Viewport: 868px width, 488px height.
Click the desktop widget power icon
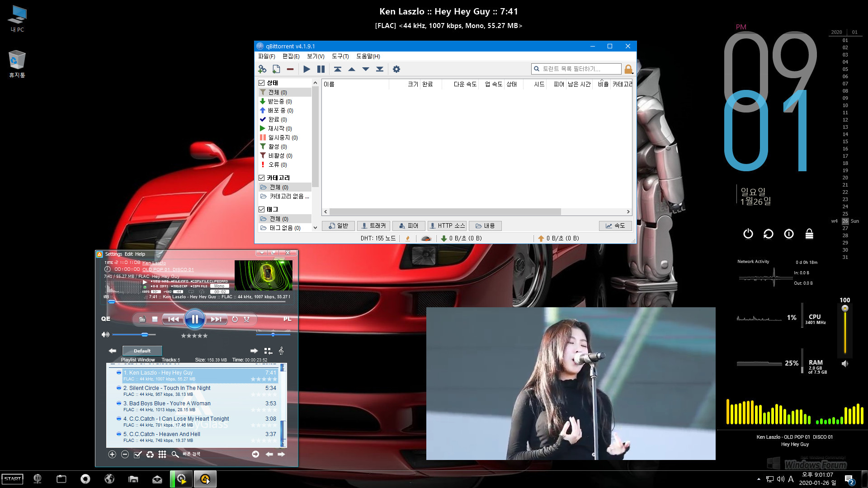coord(748,234)
